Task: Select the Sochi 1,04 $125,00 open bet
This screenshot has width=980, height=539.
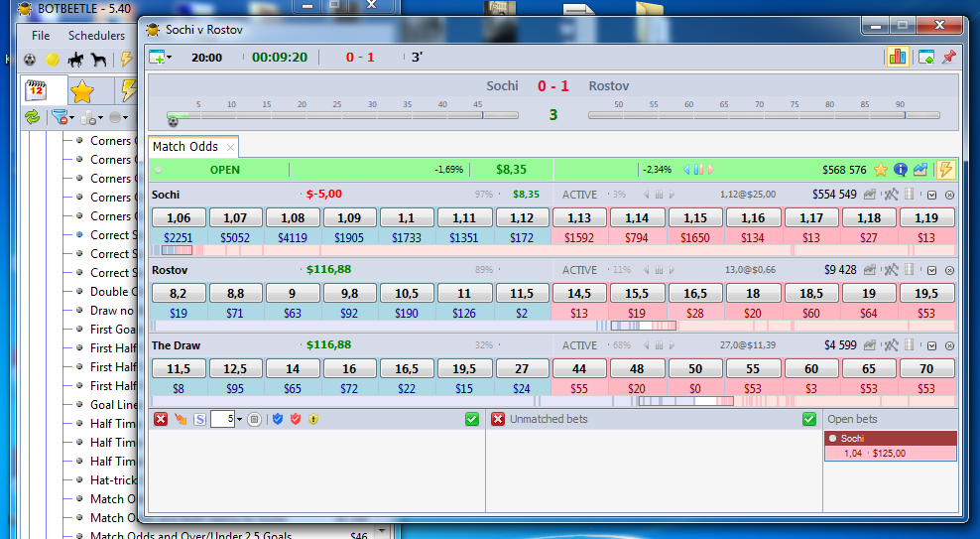Action: coord(891,454)
